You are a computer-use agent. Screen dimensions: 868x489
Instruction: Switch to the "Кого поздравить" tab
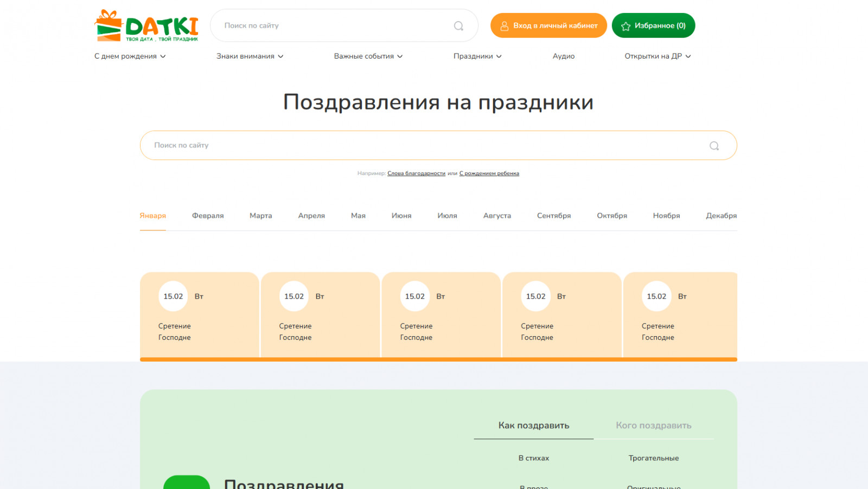coord(654,426)
